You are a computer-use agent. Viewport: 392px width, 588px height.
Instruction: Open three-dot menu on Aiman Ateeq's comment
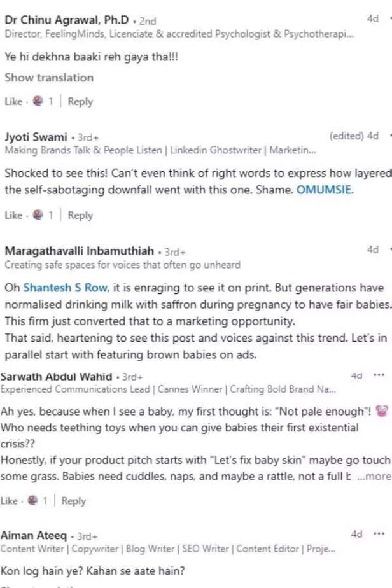point(379,534)
